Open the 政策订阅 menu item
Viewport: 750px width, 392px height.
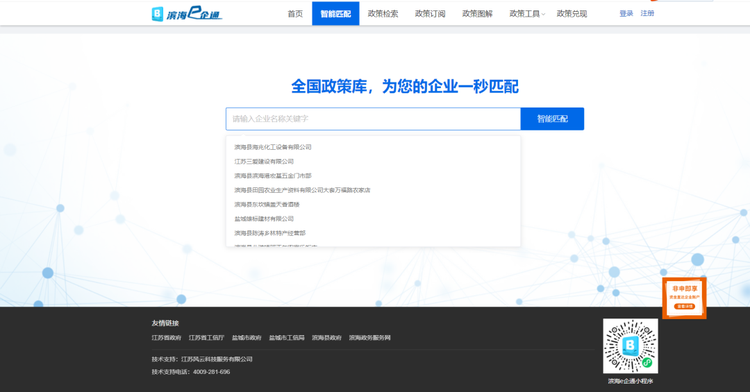(x=430, y=14)
